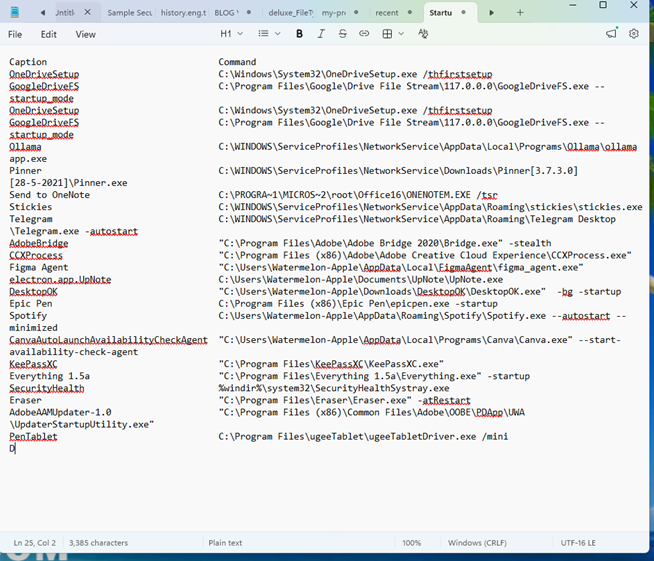The image size is (654, 561).
Task: Expand the table insert dropdown
Action: [392, 34]
